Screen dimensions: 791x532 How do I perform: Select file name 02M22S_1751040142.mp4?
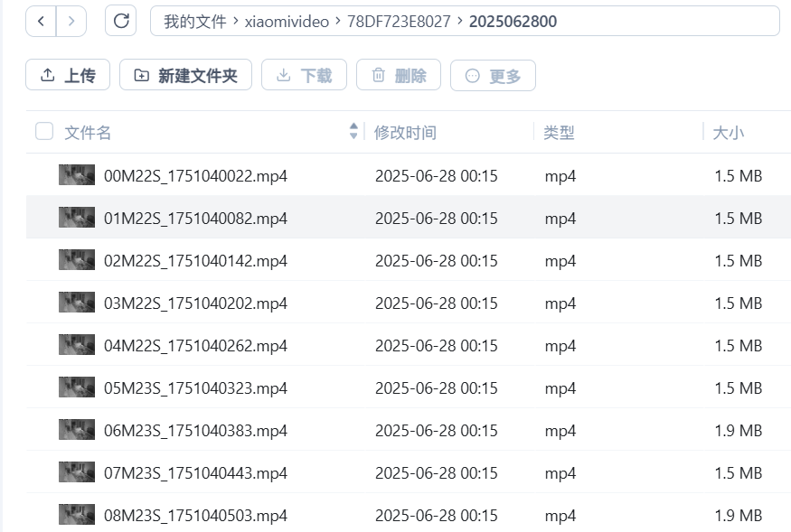click(196, 261)
